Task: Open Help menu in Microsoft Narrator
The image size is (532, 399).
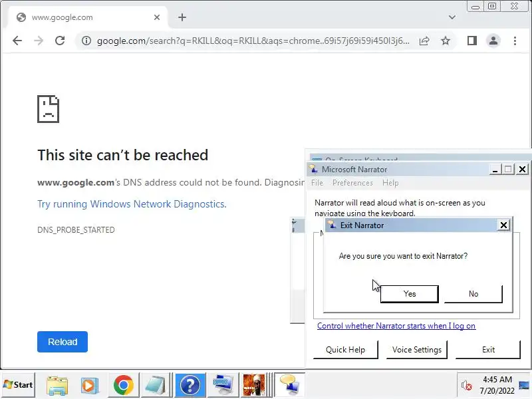Action: [x=390, y=183]
